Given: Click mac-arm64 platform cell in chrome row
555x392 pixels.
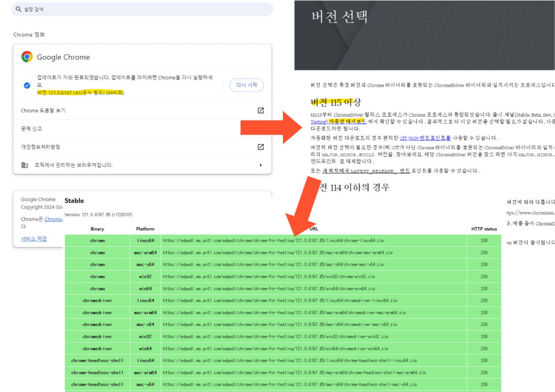Looking at the screenshot, I should coord(145,253).
